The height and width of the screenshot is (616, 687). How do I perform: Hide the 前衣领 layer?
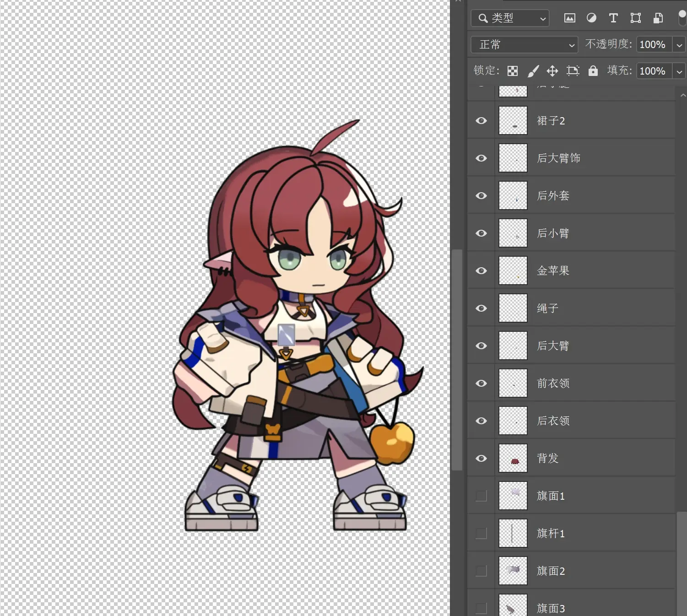coord(481,384)
